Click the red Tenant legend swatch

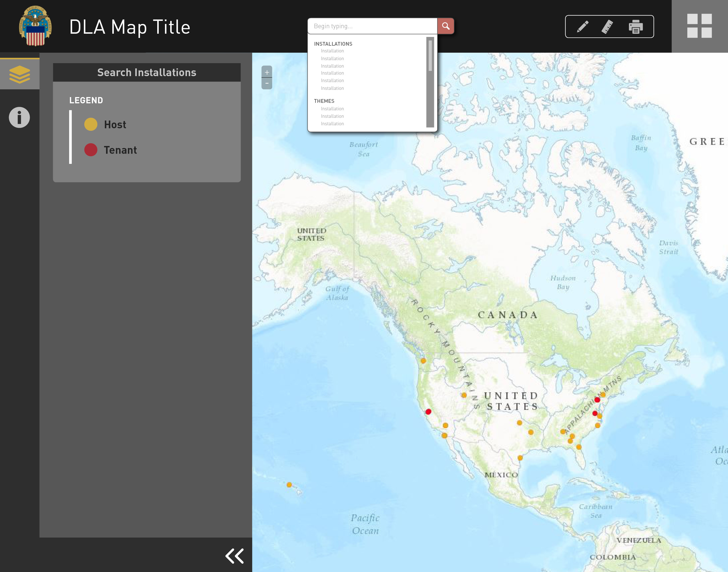[91, 150]
